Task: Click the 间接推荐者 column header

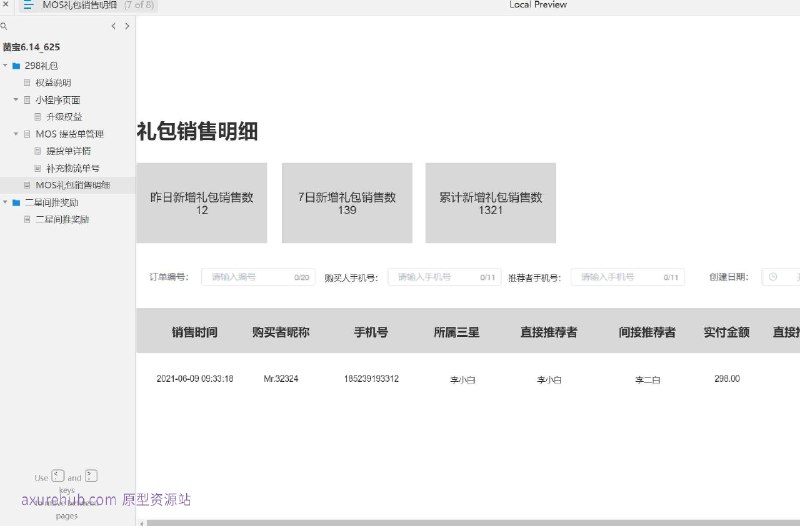Action: [x=647, y=332]
